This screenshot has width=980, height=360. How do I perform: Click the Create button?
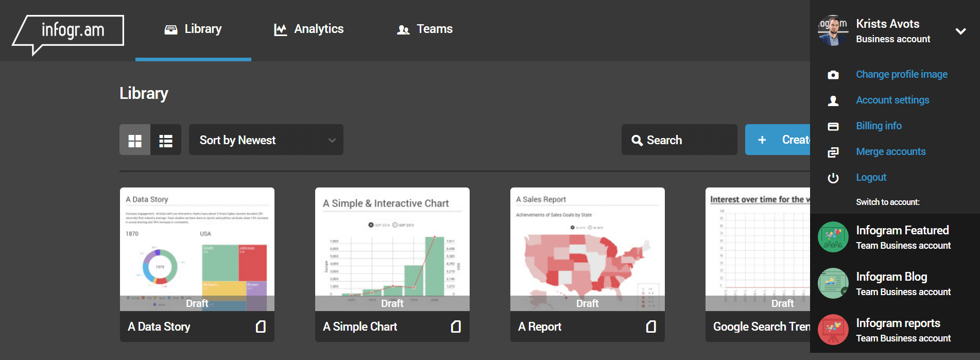pyautogui.click(x=778, y=140)
